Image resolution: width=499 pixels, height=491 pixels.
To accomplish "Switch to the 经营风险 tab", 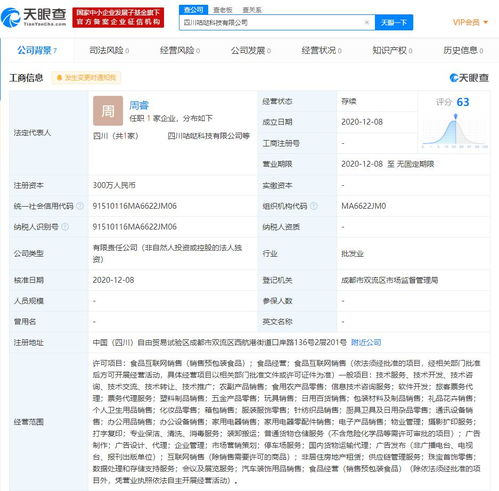I will click(x=180, y=50).
